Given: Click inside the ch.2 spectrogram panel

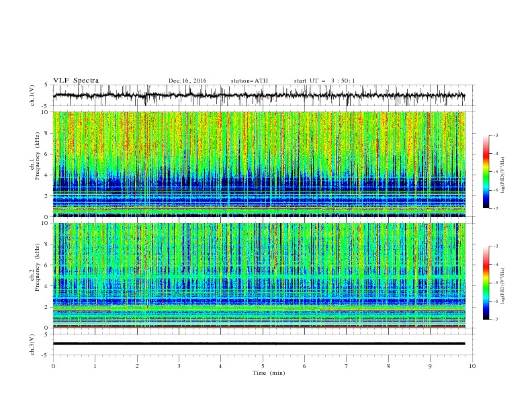Looking at the screenshot, I should coord(259,275).
